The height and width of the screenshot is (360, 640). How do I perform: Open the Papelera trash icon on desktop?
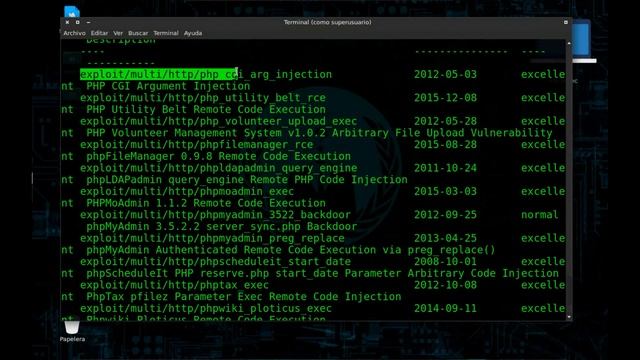coord(72,331)
